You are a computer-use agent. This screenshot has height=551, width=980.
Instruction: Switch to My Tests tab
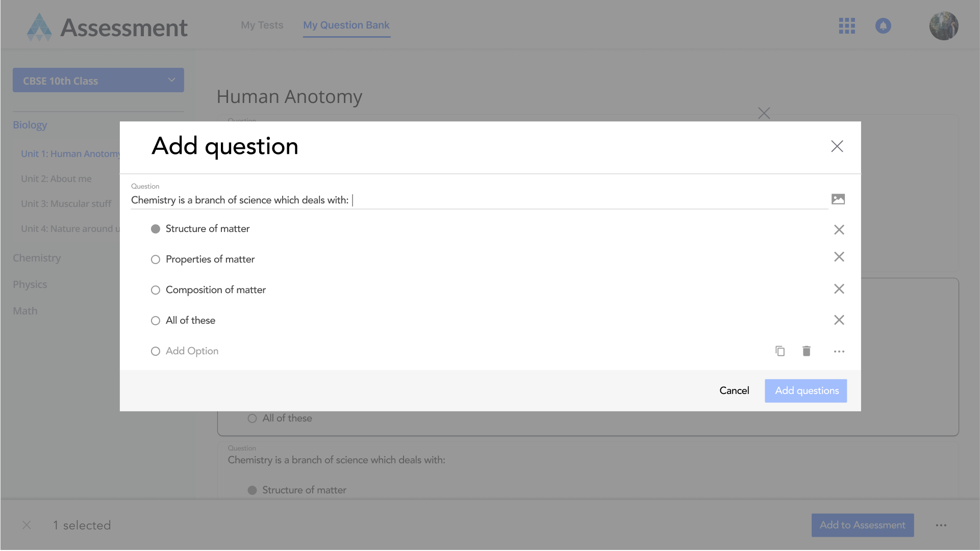[x=262, y=25]
